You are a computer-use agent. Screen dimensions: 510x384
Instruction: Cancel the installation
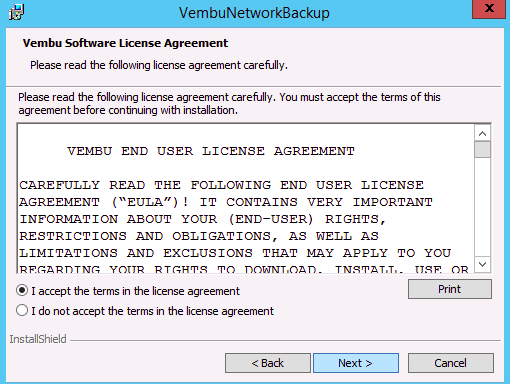click(x=451, y=363)
